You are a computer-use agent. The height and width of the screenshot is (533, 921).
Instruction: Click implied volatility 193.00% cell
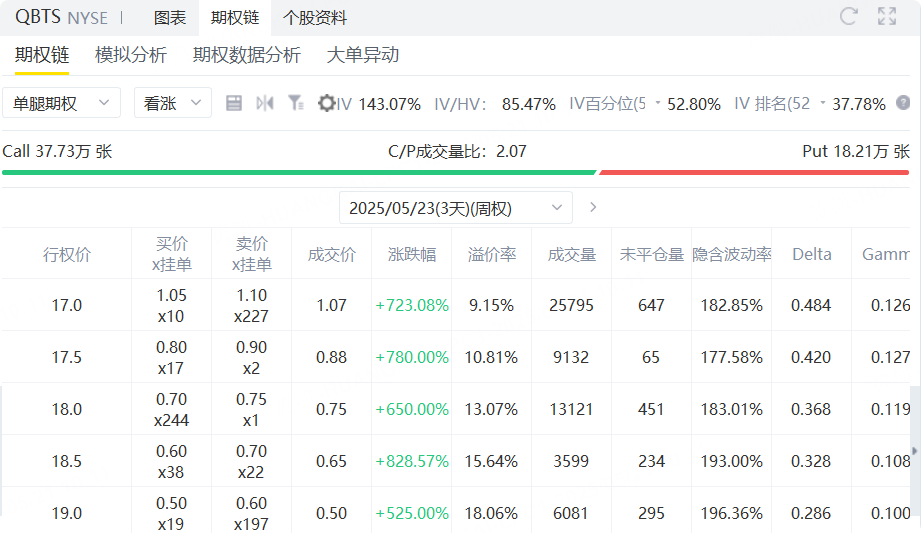(732, 461)
